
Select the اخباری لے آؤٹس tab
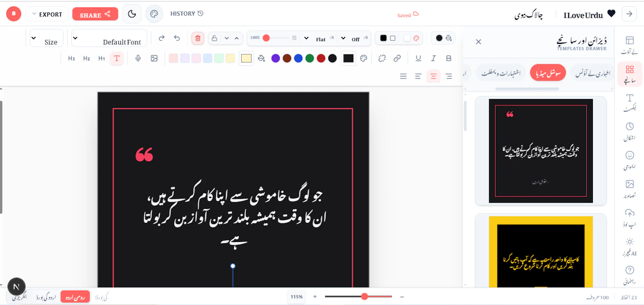(593, 73)
